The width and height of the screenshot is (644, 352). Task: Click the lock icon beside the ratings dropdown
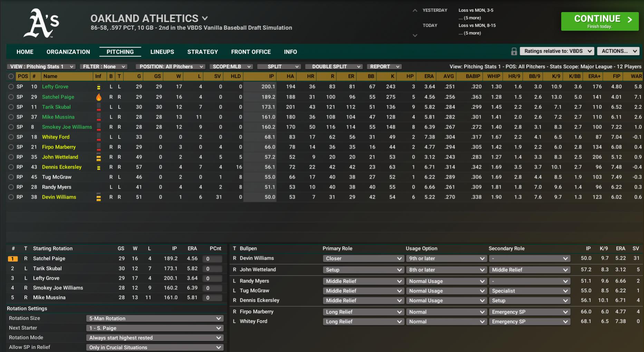pos(513,51)
